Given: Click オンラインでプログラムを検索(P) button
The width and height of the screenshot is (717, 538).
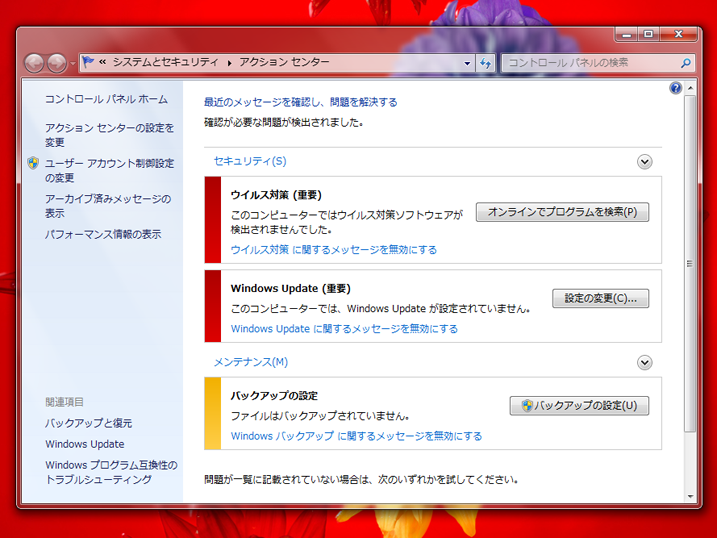Looking at the screenshot, I should point(562,212).
